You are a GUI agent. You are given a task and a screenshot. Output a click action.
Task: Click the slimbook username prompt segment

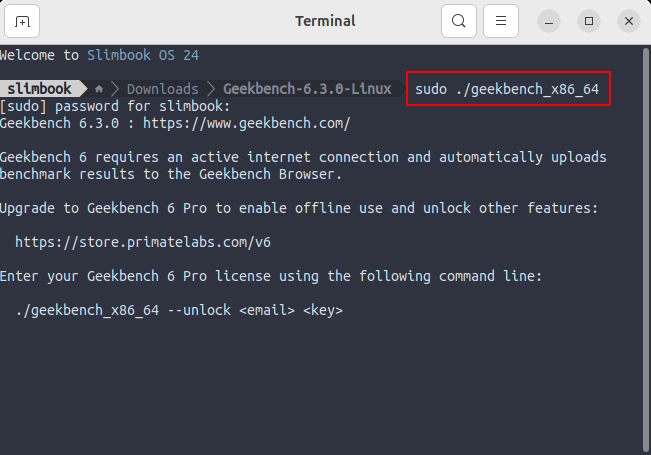click(x=40, y=89)
